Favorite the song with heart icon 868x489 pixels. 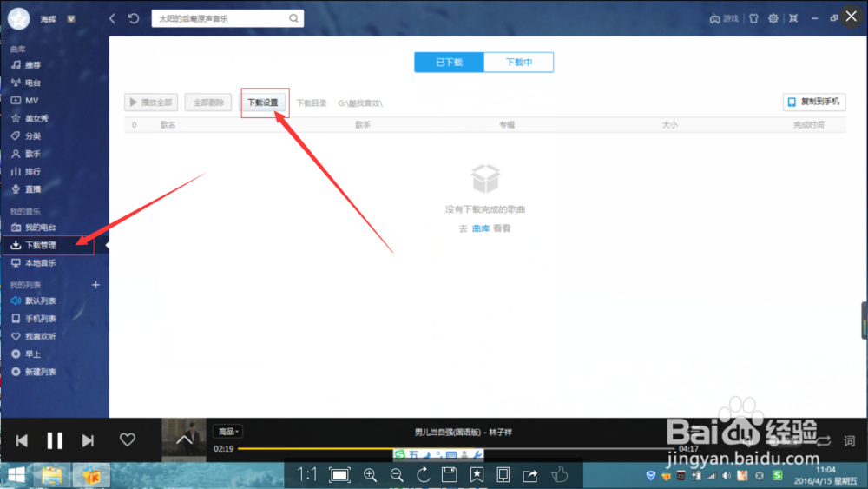(x=128, y=439)
